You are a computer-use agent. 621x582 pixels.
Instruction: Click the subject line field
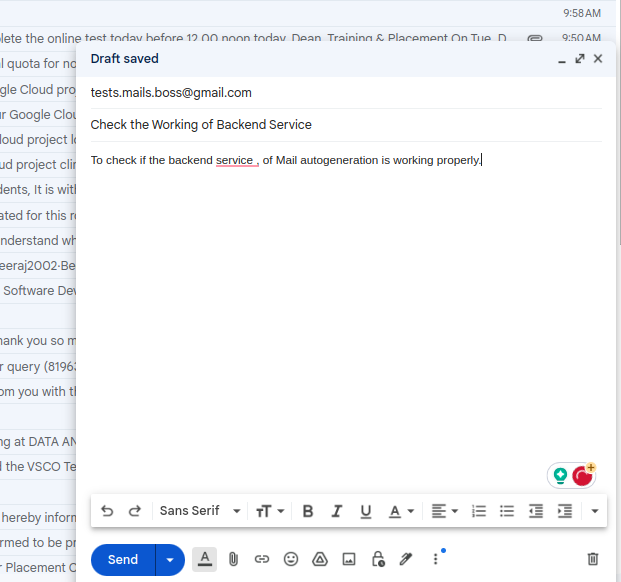(346, 125)
